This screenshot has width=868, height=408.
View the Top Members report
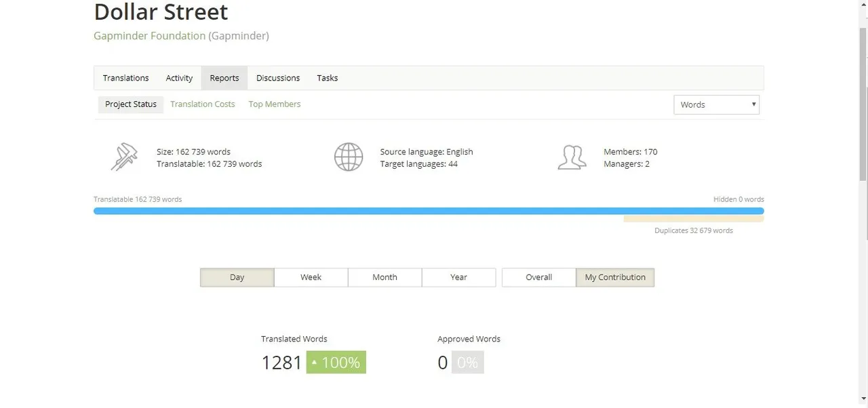click(x=275, y=104)
